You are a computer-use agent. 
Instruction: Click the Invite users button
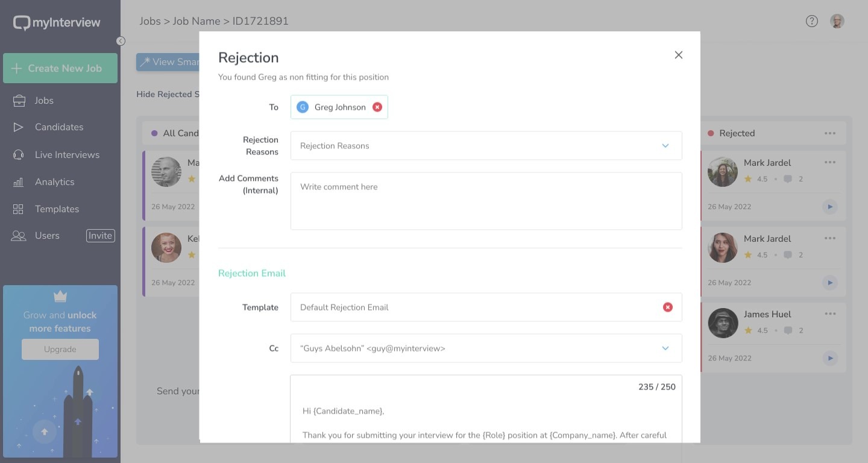100,236
